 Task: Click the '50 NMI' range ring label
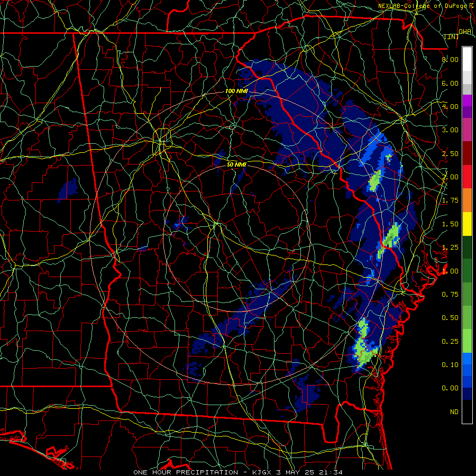236,164
